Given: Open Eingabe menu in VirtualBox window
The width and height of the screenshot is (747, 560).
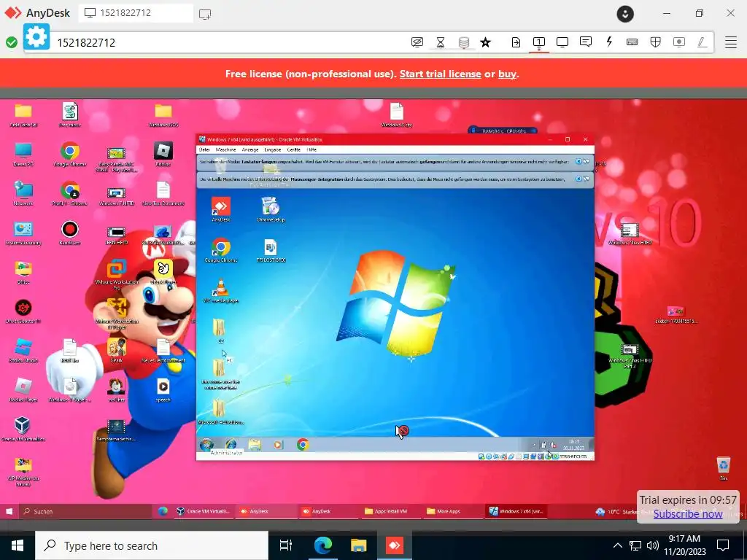Looking at the screenshot, I should (273, 149).
